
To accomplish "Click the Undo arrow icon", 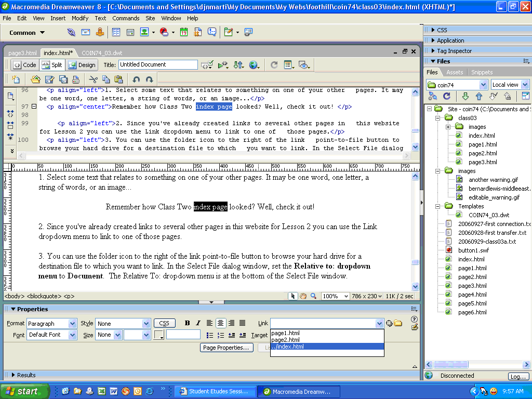I will coord(136,79).
